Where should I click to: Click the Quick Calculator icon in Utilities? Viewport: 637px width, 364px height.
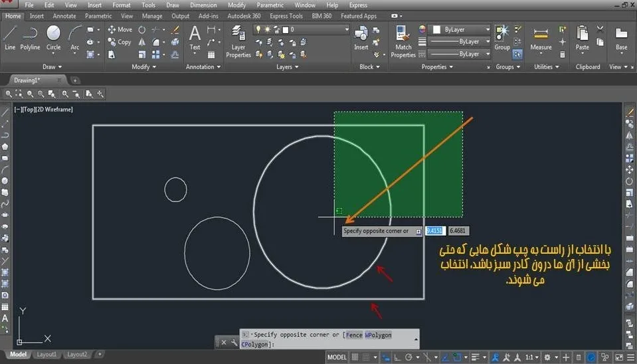[562, 54]
